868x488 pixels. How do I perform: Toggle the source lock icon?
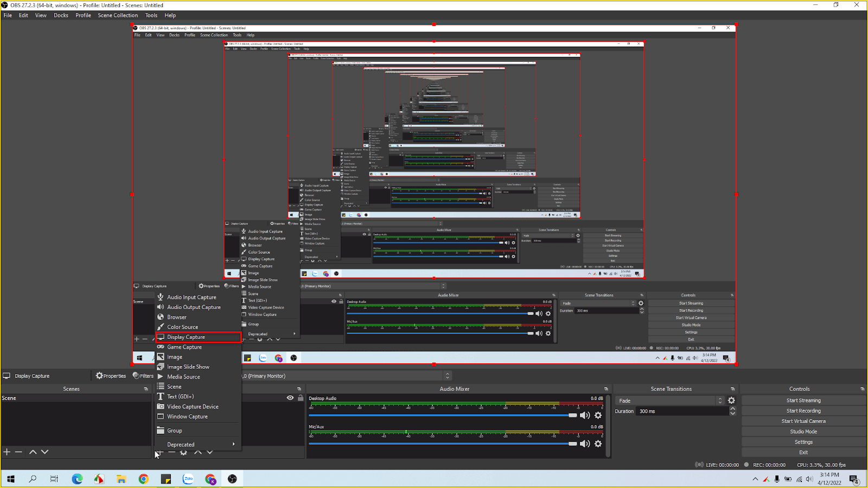point(301,398)
